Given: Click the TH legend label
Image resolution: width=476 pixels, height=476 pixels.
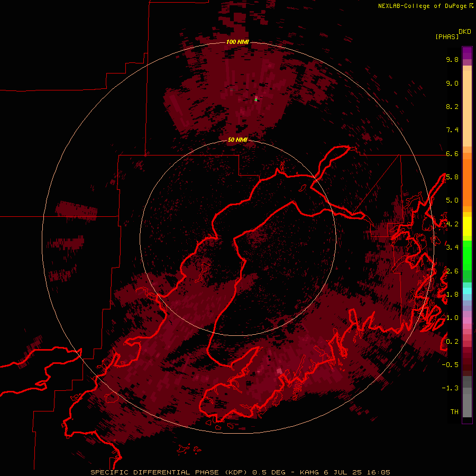Looking at the screenshot, I should click(x=454, y=412).
